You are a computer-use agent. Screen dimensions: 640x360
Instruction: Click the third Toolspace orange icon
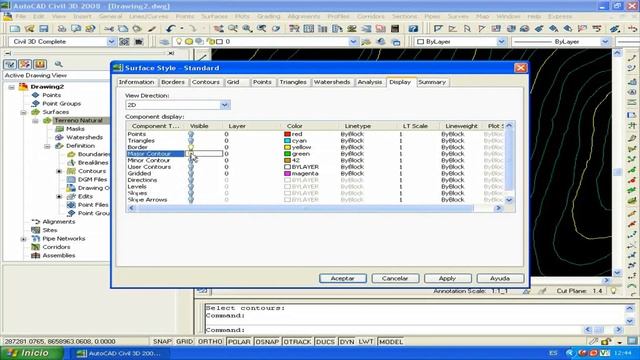pos(40,64)
